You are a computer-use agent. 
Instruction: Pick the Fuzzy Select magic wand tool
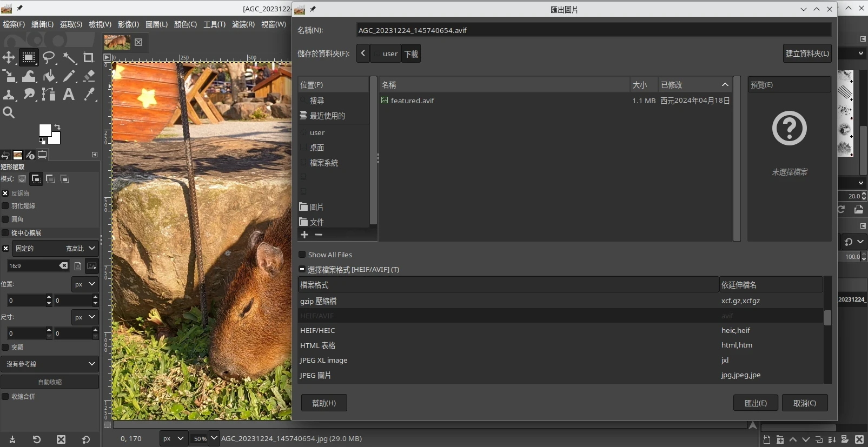point(69,57)
